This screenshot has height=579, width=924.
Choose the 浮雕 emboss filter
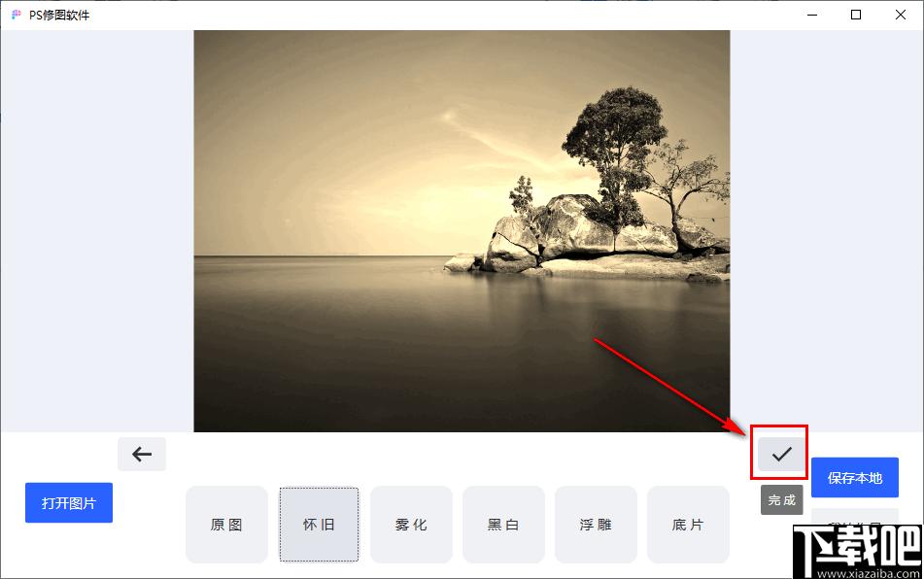(x=596, y=525)
